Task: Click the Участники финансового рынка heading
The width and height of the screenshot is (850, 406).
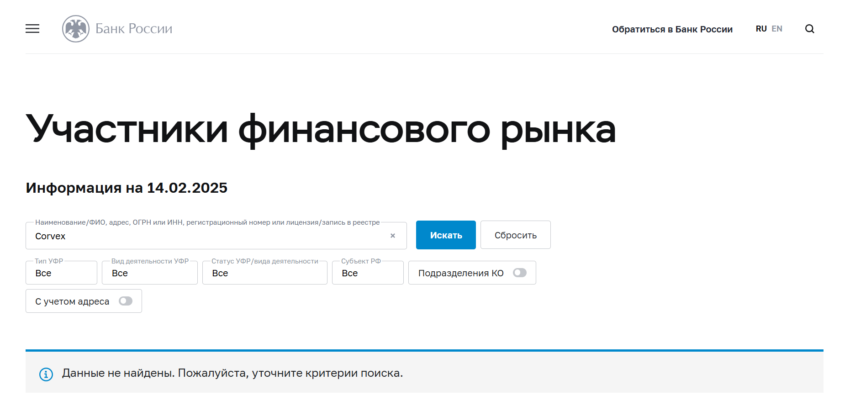Action: tap(320, 130)
